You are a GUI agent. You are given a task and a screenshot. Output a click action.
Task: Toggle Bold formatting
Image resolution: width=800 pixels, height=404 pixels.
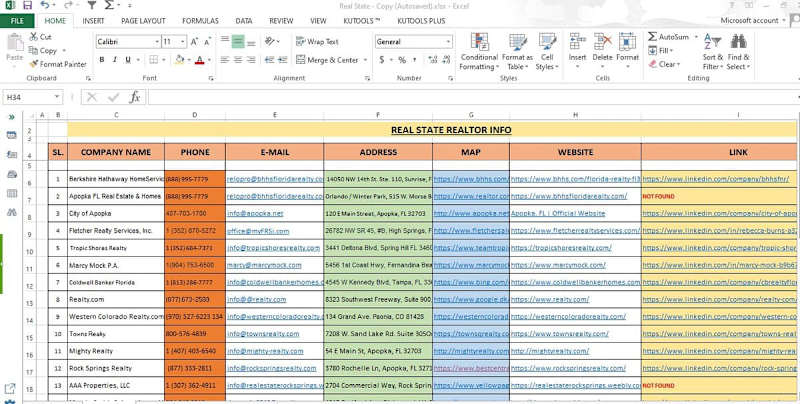click(x=102, y=60)
